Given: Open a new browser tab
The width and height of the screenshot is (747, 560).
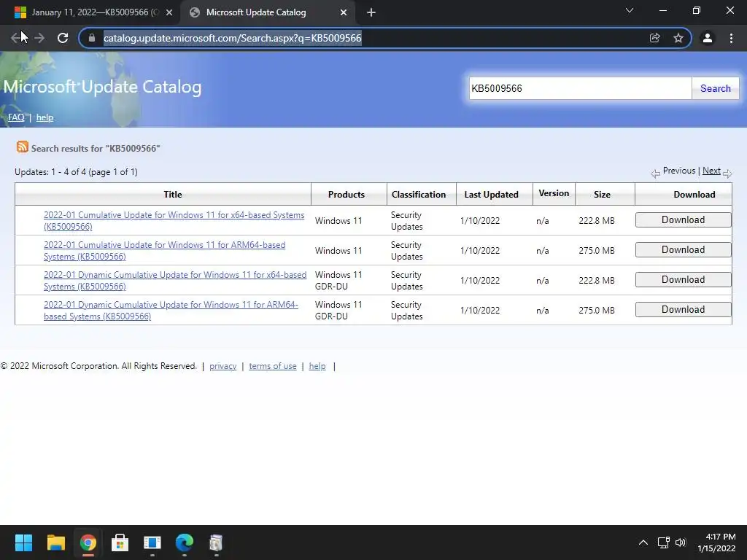Looking at the screenshot, I should 371,12.
